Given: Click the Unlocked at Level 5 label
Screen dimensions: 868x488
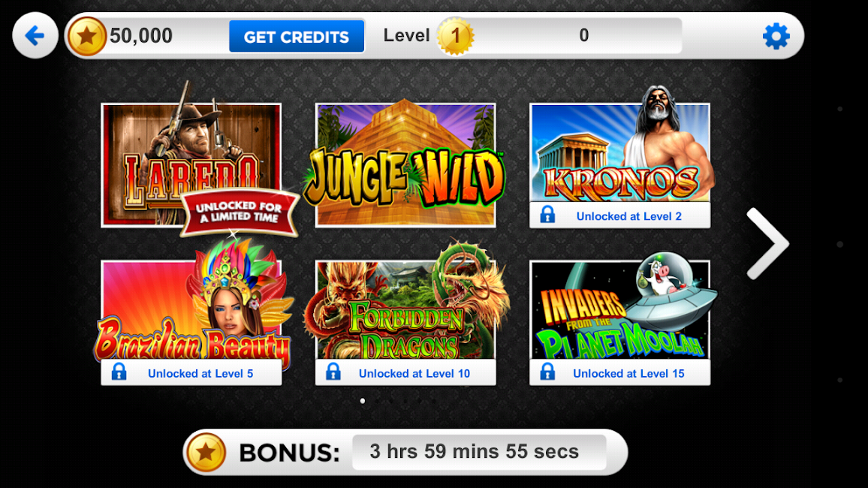Looking at the screenshot, I should tap(200, 373).
